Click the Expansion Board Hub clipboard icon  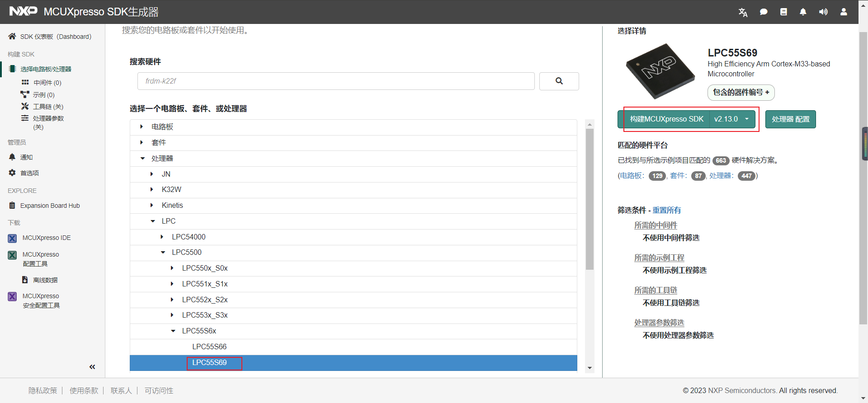(x=12, y=206)
